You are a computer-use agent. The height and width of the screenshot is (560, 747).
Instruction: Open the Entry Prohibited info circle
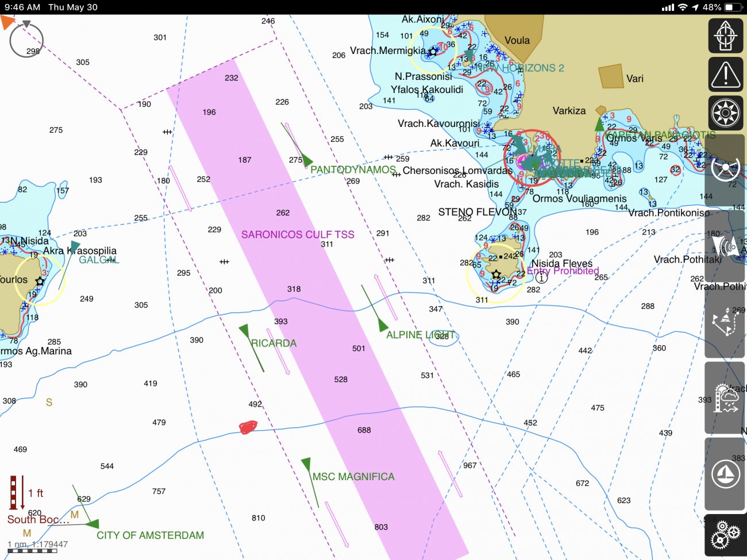(x=541, y=277)
